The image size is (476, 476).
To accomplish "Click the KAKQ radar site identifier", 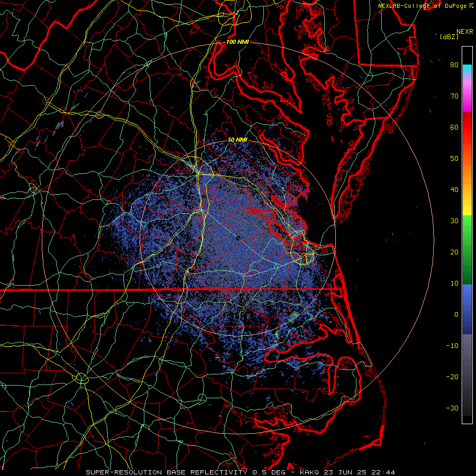I will pyautogui.click(x=310, y=472).
